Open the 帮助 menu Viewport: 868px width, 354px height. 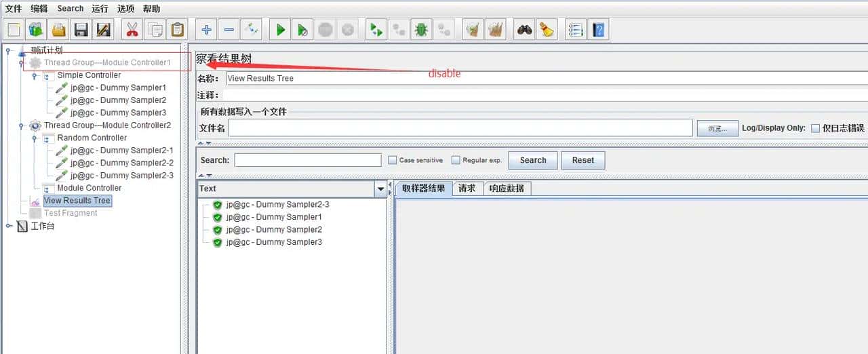point(152,9)
